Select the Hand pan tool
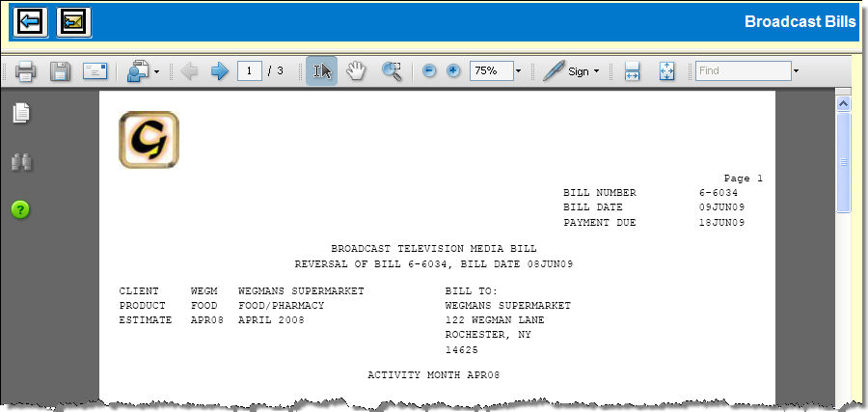868x412 pixels. pyautogui.click(x=357, y=71)
